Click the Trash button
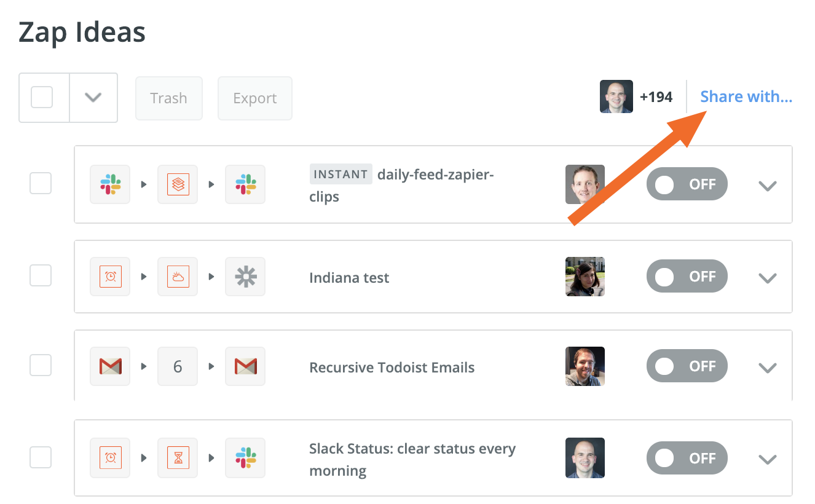Viewport: 815px width, 504px height. click(168, 98)
